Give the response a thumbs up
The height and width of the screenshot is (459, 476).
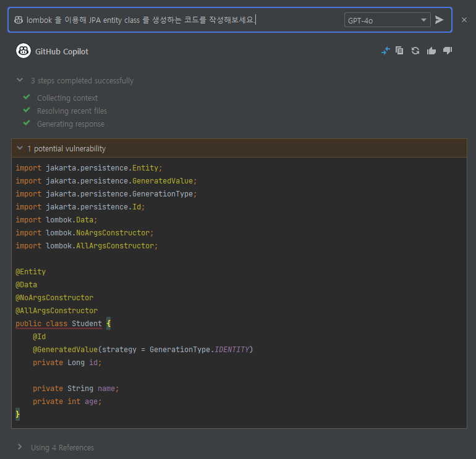tap(431, 51)
